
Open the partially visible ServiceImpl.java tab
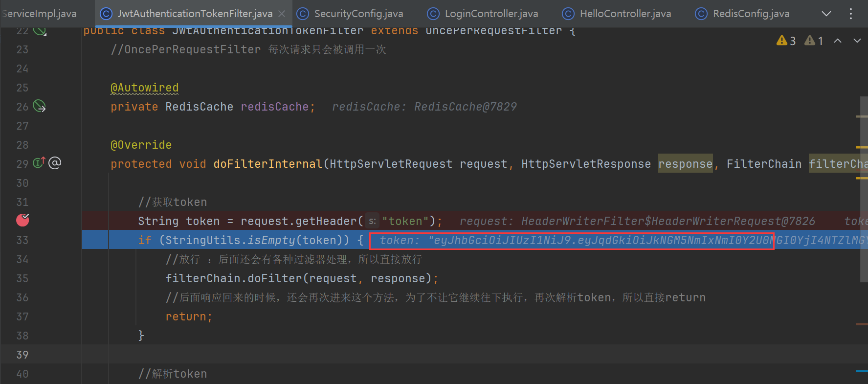coord(39,14)
